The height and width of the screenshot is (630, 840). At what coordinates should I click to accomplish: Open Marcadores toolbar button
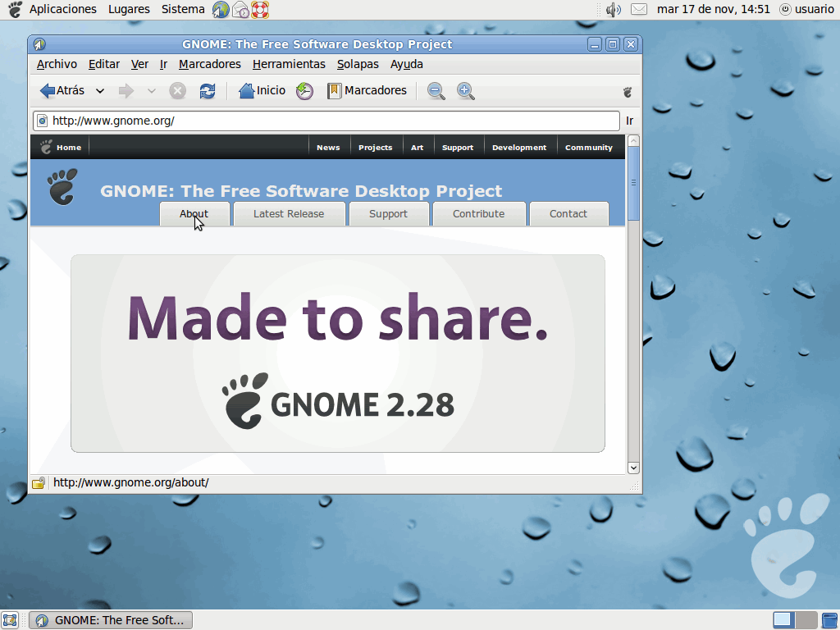click(x=367, y=90)
